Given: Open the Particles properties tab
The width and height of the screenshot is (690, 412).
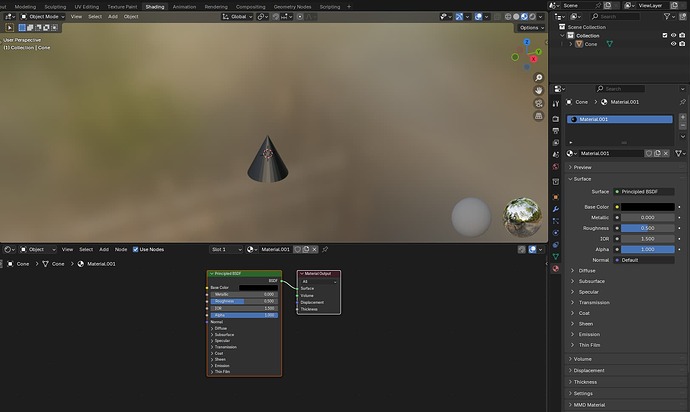Looking at the screenshot, I should pyautogui.click(x=556, y=221).
